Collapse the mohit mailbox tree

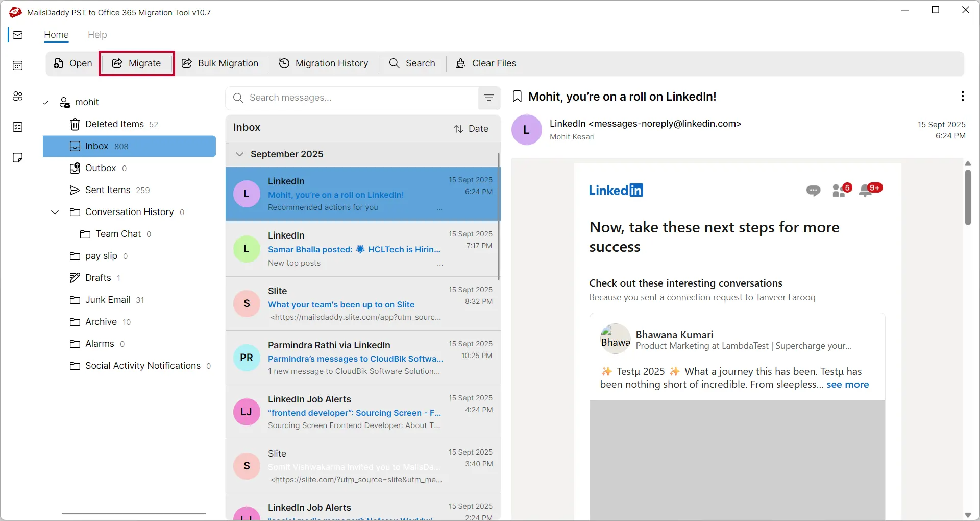[x=45, y=103]
